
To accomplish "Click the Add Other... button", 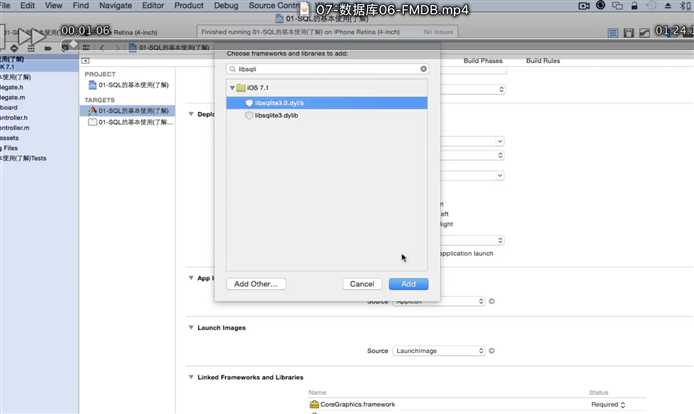I will point(256,284).
